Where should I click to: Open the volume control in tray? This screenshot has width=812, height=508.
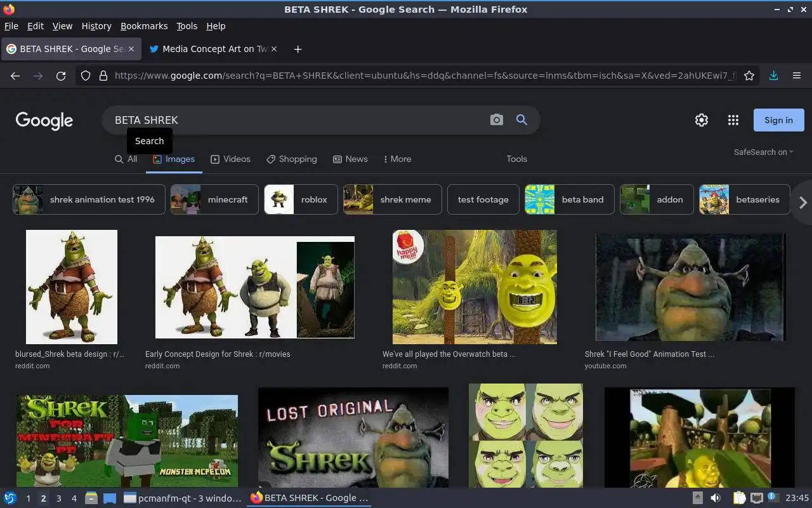pyautogui.click(x=716, y=498)
